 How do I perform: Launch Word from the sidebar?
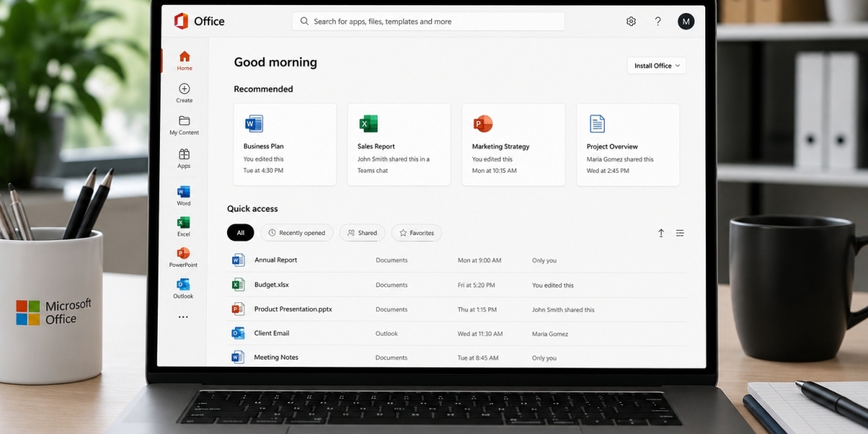coord(184,196)
